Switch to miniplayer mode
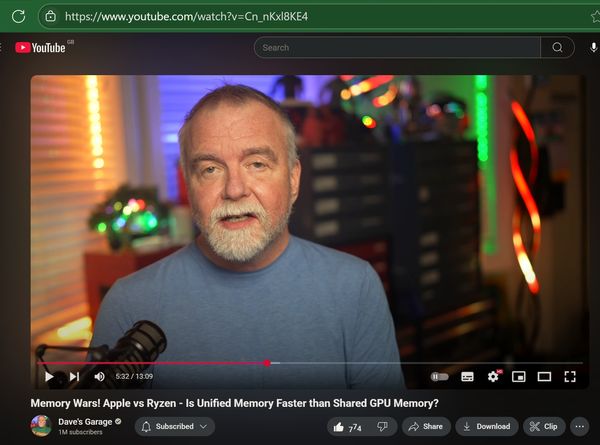The height and width of the screenshot is (445, 600). pyautogui.click(x=518, y=377)
